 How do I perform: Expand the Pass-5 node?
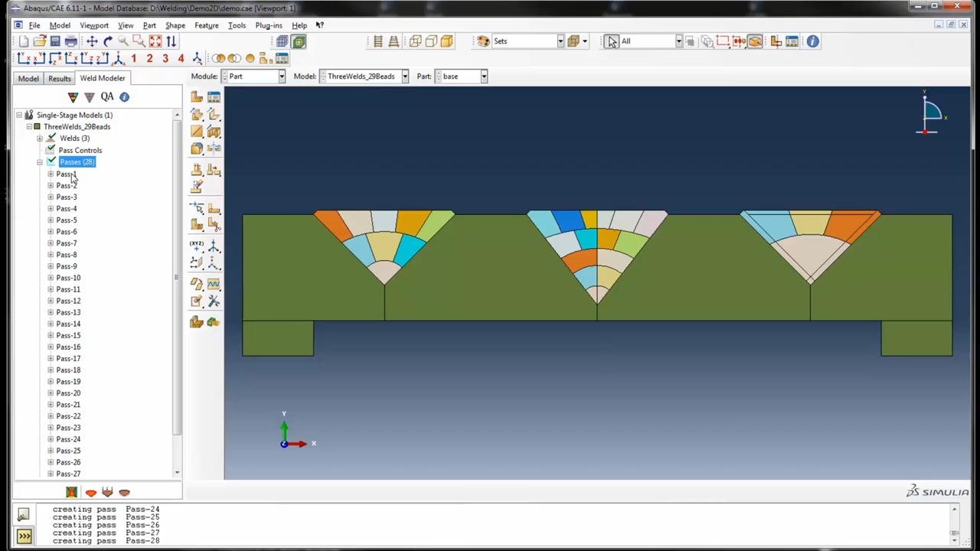(x=51, y=220)
